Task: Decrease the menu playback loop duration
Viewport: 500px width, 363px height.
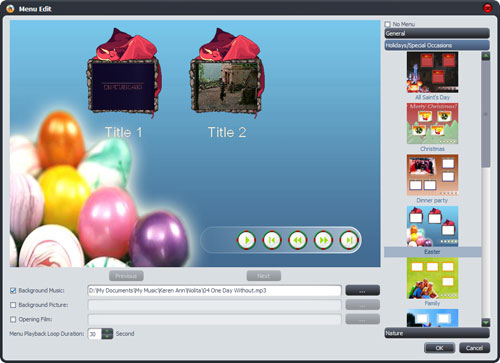Action: pyautogui.click(x=107, y=336)
